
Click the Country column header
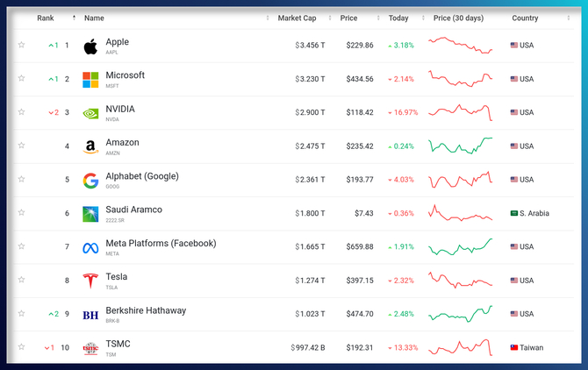pyautogui.click(x=525, y=18)
